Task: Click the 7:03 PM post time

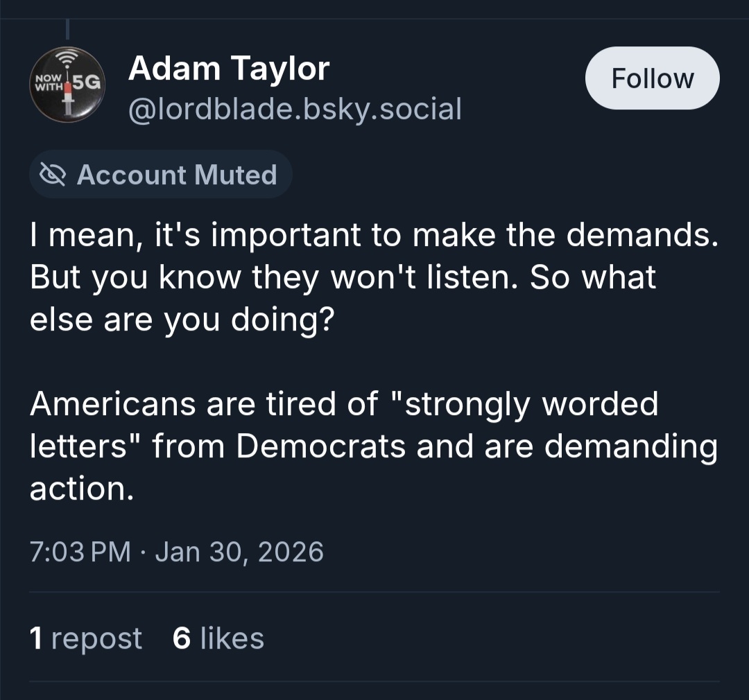Action: [x=80, y=552]
